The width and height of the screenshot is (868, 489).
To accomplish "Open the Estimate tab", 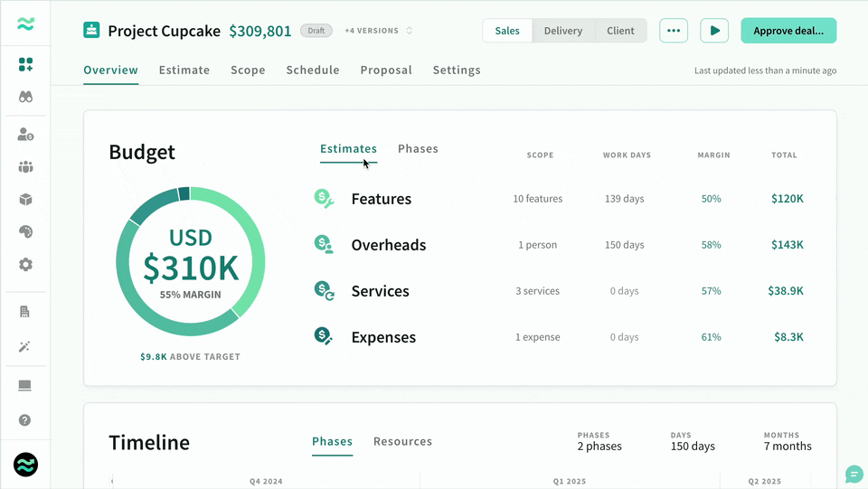I will point(184,71).
